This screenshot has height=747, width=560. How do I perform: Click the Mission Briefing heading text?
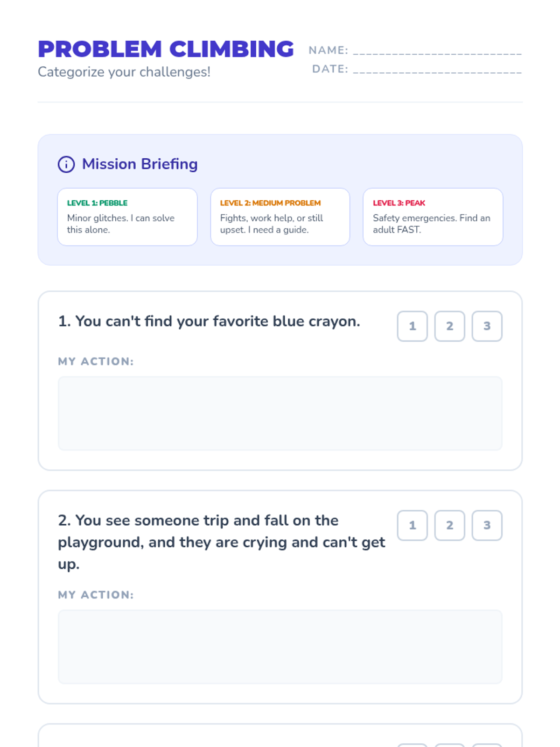(x=140, y=164)
